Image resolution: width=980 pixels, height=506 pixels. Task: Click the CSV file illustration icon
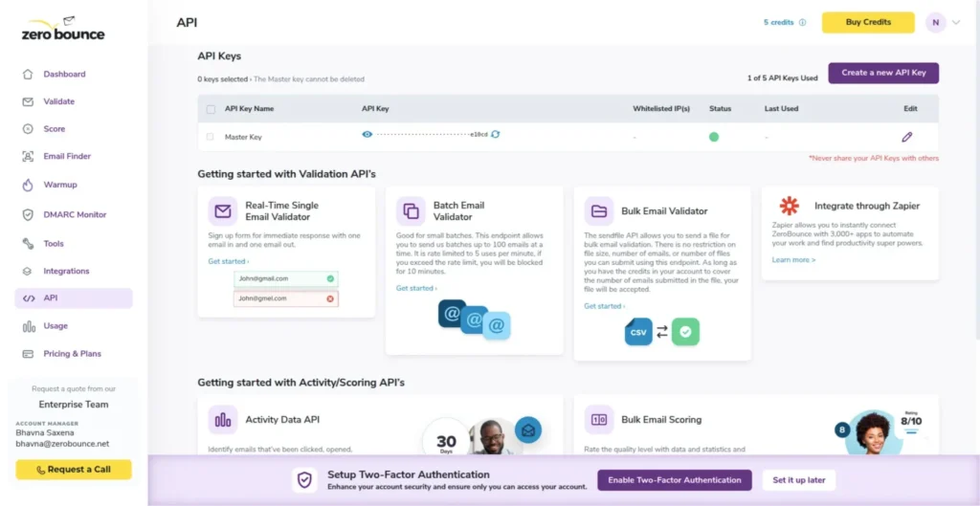(x=638, y=332)
